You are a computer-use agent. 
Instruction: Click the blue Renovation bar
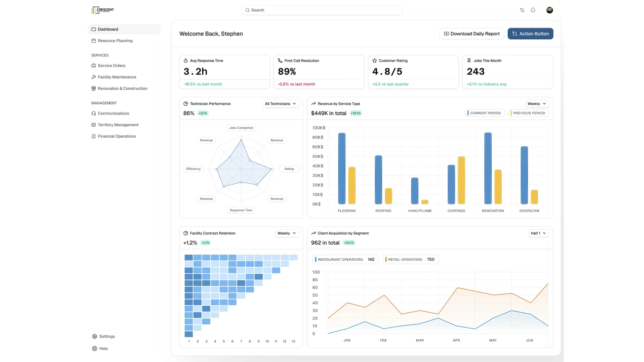tap(488, 168)
